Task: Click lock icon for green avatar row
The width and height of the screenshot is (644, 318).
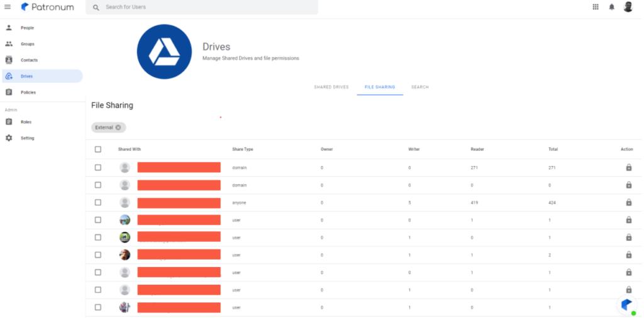Action: 629,237
